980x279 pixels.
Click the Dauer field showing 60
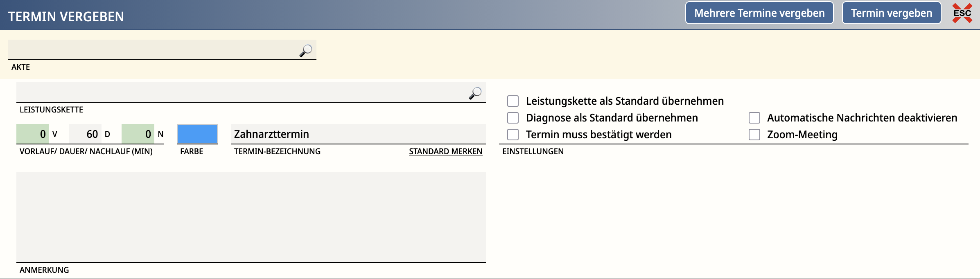(x=85, y=134)
